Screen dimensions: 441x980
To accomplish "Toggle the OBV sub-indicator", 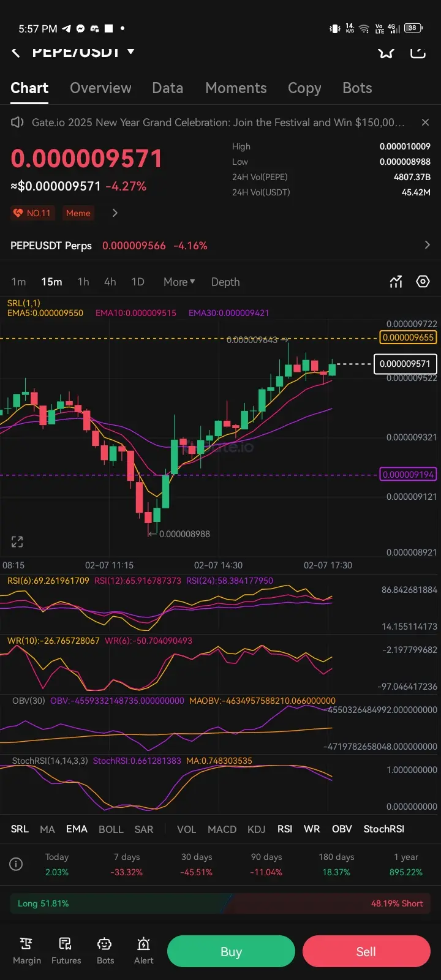I will (x=342, y=829).
